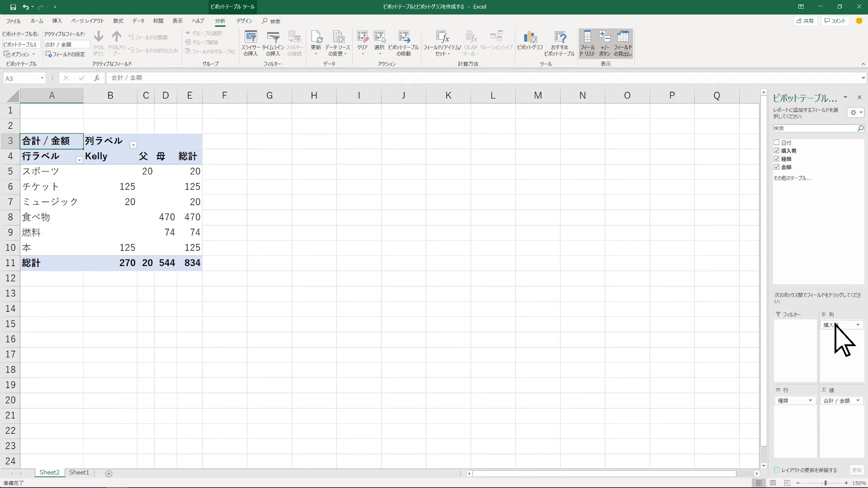Enable レイアウトの更新を保留する checkbox

coord(777,470)
